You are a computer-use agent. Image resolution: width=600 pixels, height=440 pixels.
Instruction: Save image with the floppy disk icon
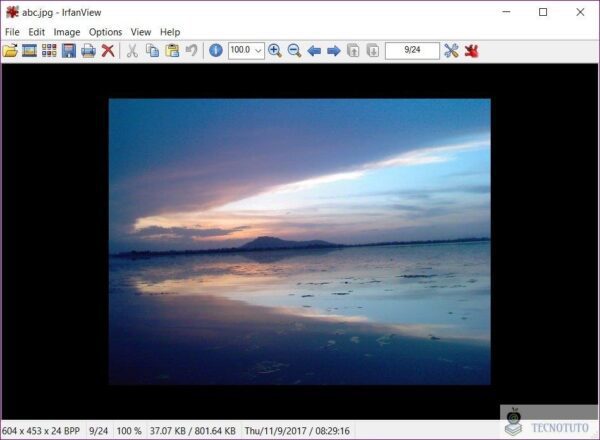tap(69, 51)
